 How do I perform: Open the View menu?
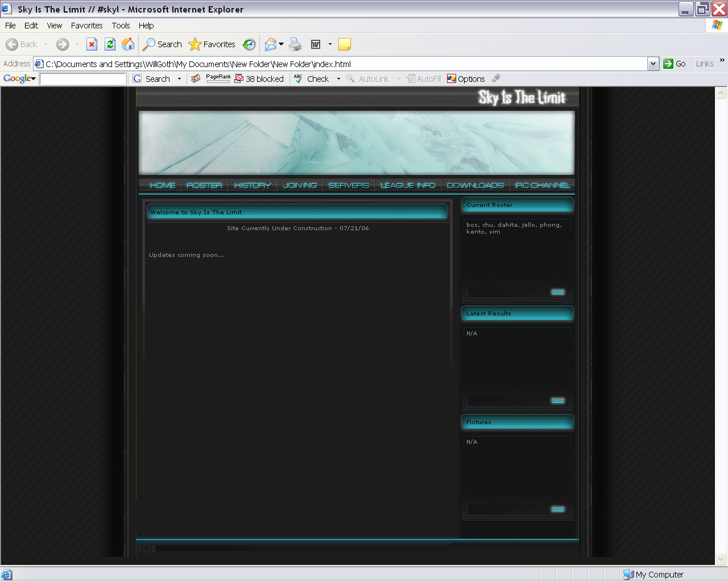click(x=55, y=26)
